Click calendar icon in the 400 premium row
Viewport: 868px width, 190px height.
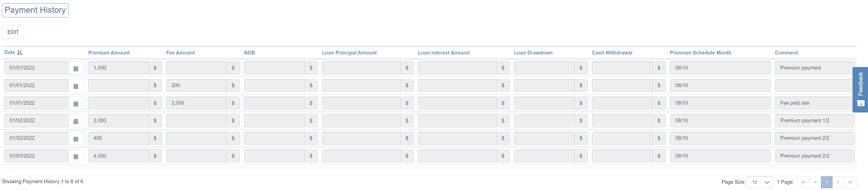(76, 138)
